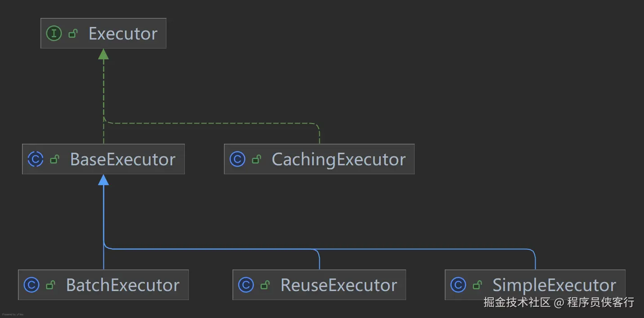Viewport: 644px width, 318px height.
Task: Click the lock icon beside ReuseExecutor
Action: coord(265,285)
